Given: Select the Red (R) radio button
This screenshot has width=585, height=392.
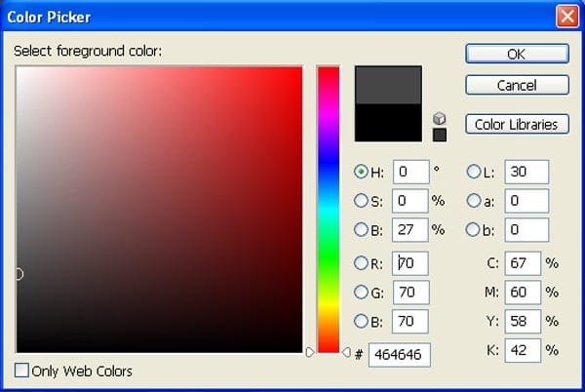Looking at the screenshot, I should pos(362,263).
